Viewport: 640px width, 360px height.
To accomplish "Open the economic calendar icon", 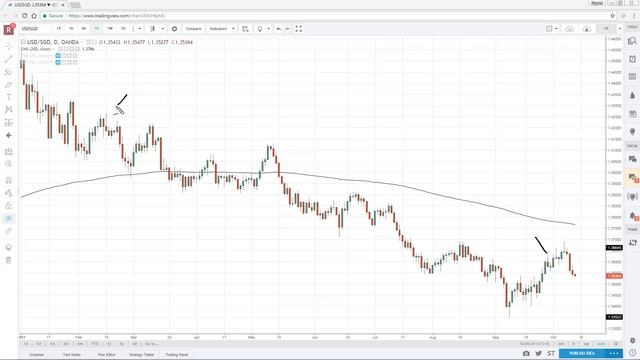I will coord(632,113).
